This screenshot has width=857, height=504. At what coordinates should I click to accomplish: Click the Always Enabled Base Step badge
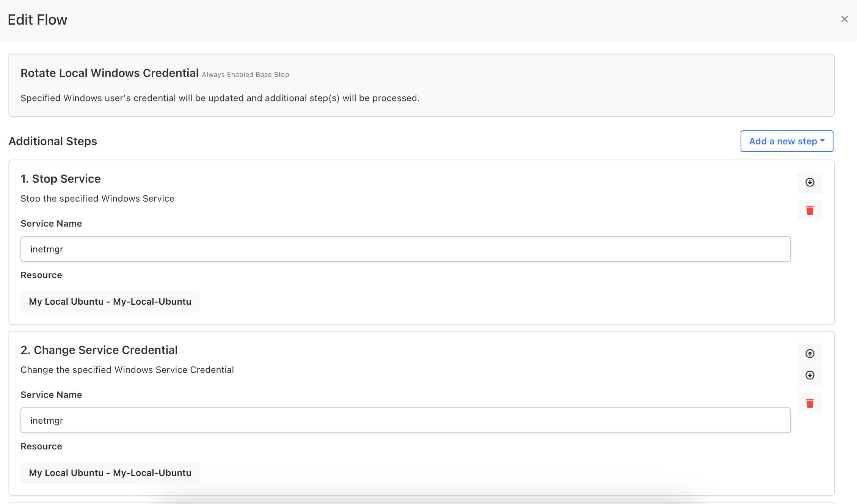coord(245,75)
